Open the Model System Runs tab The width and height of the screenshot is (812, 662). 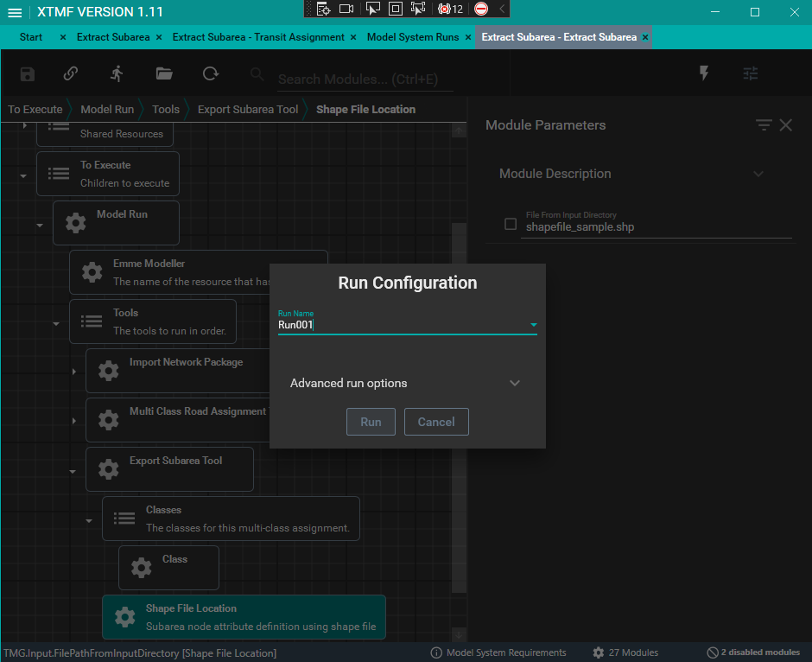[413, 37]
